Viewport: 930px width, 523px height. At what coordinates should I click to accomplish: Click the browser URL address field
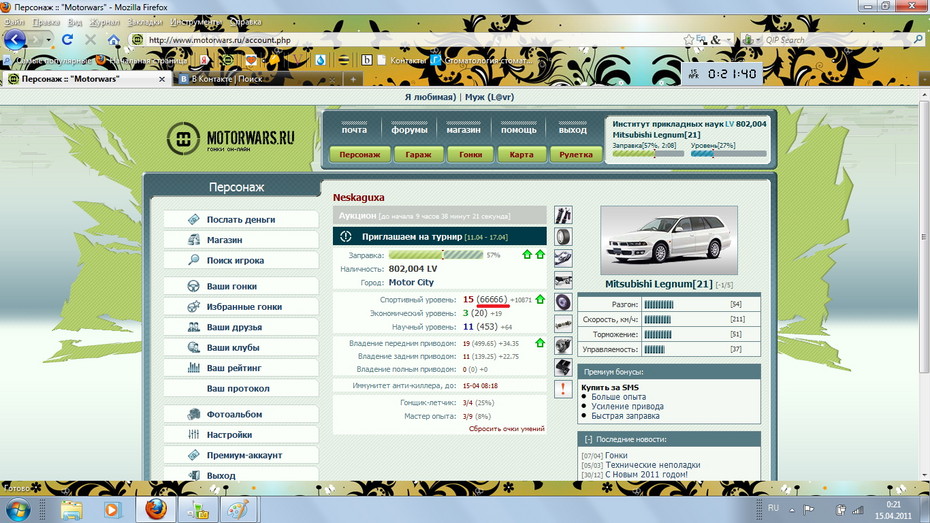coord(400,40)
